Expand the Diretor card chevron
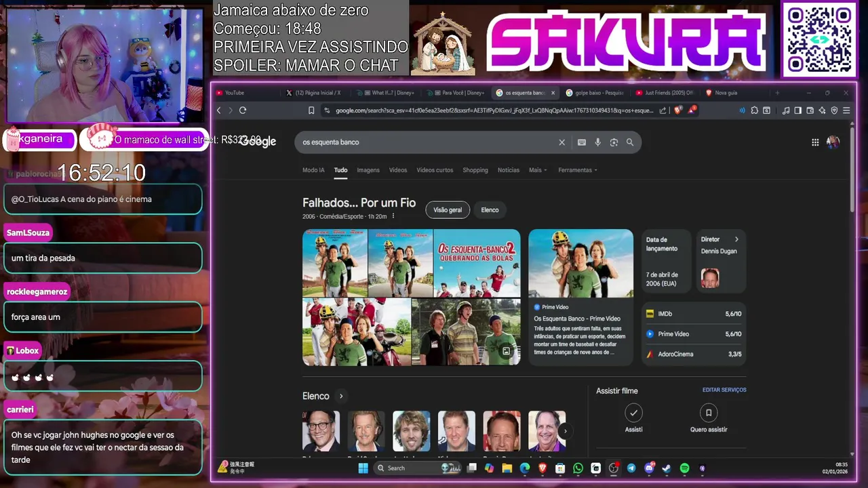Image resolution: width=868 pixels, height=488 pixels. [x=736, y=239]
